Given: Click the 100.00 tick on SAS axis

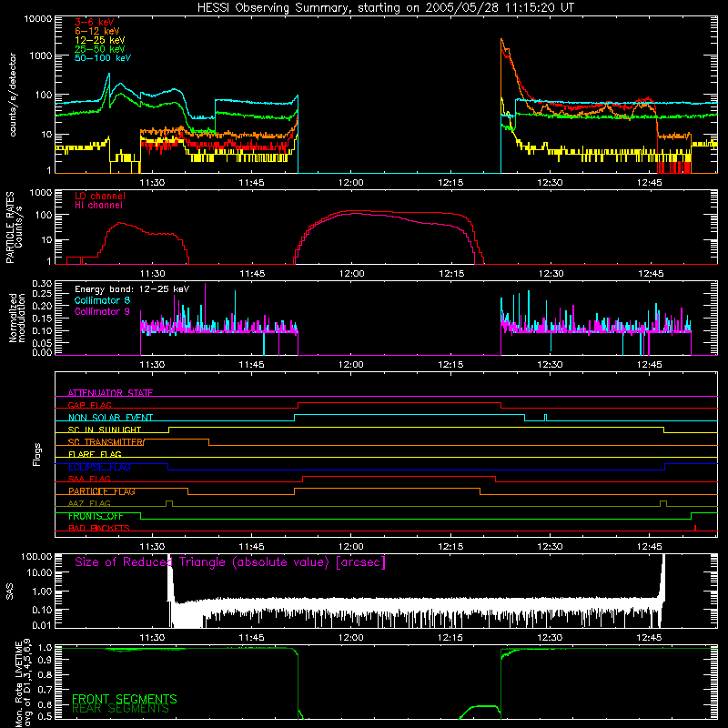Looking at the screenshot, I should point(36,556).
